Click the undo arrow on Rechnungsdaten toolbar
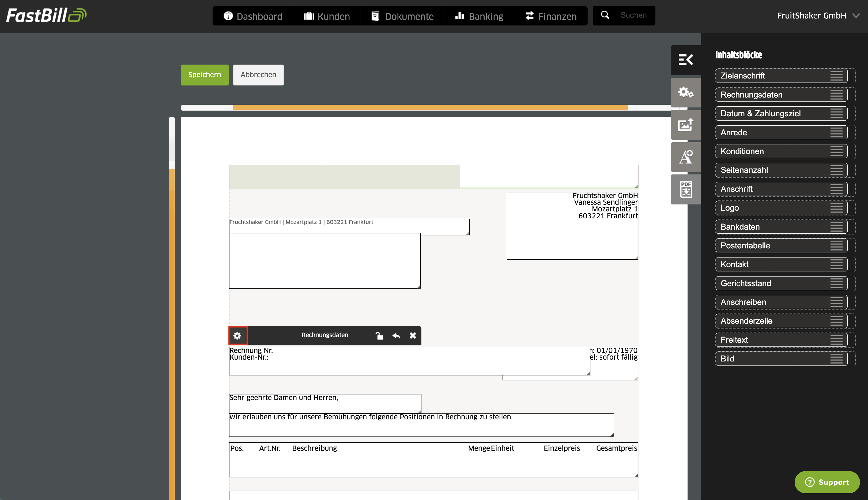This screenshot has height=500, width=868. pos(396,335)
